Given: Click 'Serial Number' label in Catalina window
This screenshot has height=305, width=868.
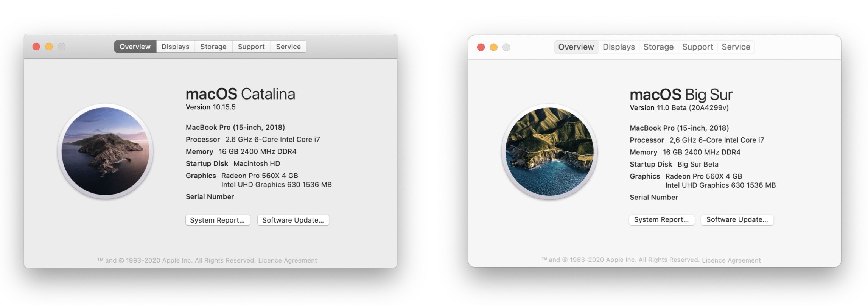Looking at the screenshot, I should point(210,197).
